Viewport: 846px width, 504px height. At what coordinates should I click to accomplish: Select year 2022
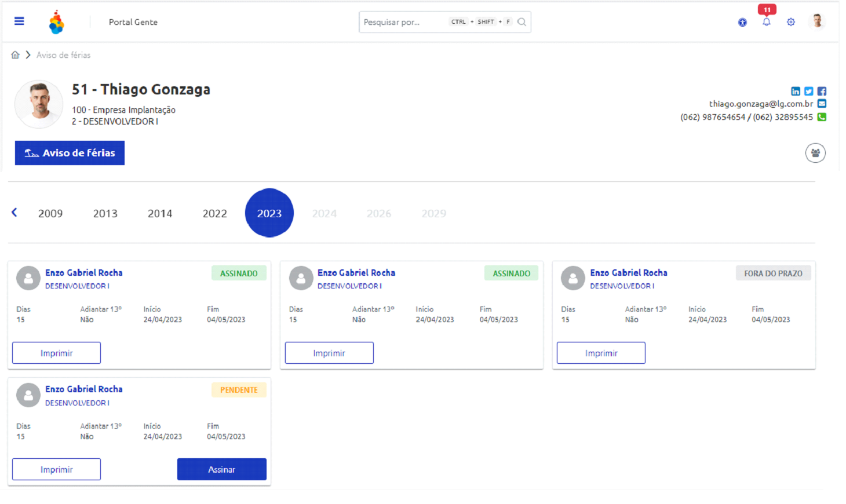tap(215, 214)
